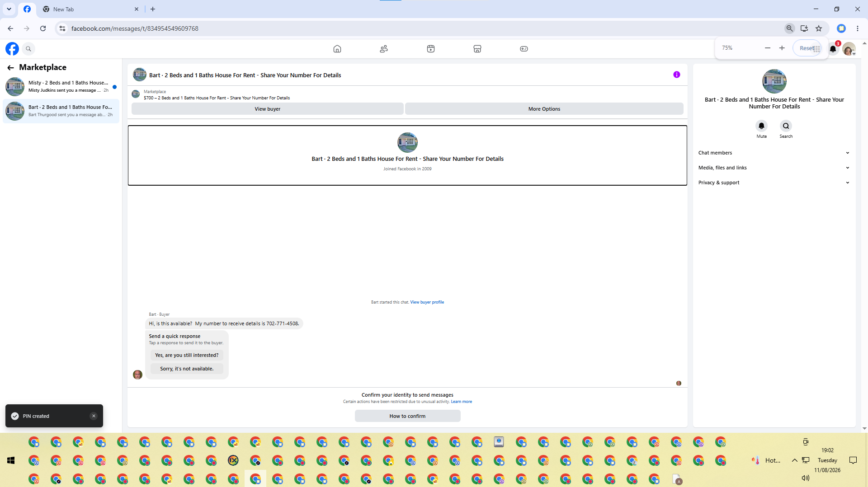Screen dimensions: 868x487
Task: Open the $700 listing title link under Marketplace
Action: pyautogui.click(x=217, y=98)
